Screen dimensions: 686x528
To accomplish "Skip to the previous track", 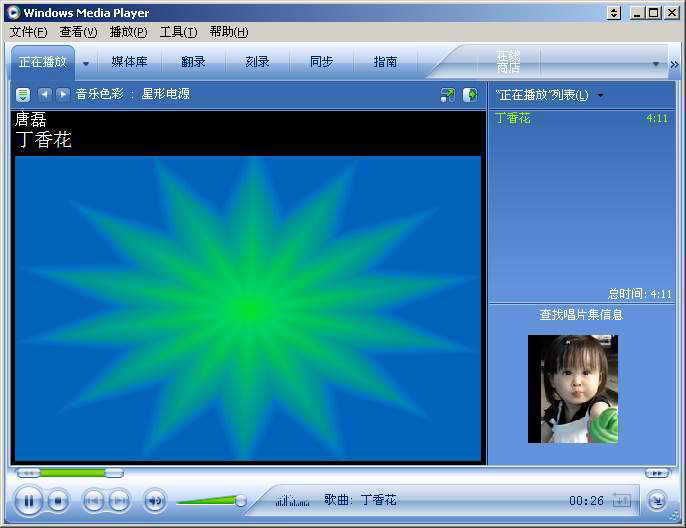I will point(93,500).
